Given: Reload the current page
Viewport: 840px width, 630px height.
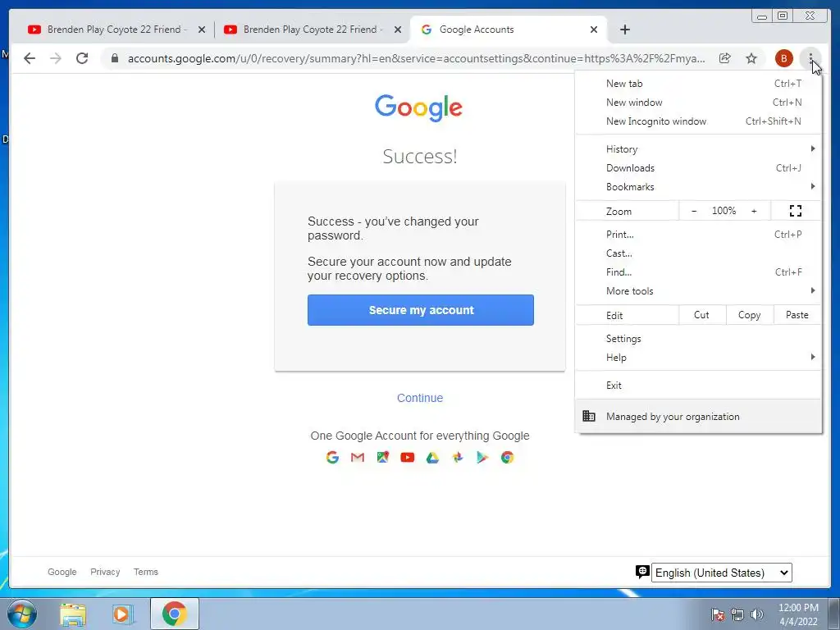Looking at the screenshot, I should pyautogui.click(x=82, y=58).
